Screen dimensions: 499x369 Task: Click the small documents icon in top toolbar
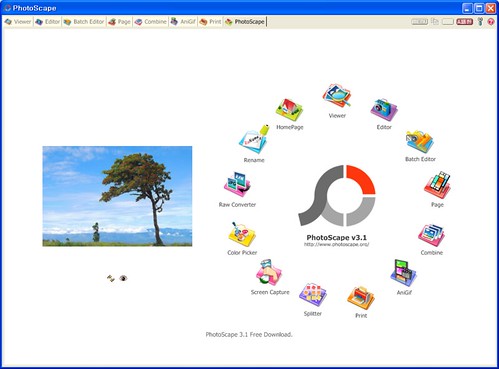tap(435, 22)
